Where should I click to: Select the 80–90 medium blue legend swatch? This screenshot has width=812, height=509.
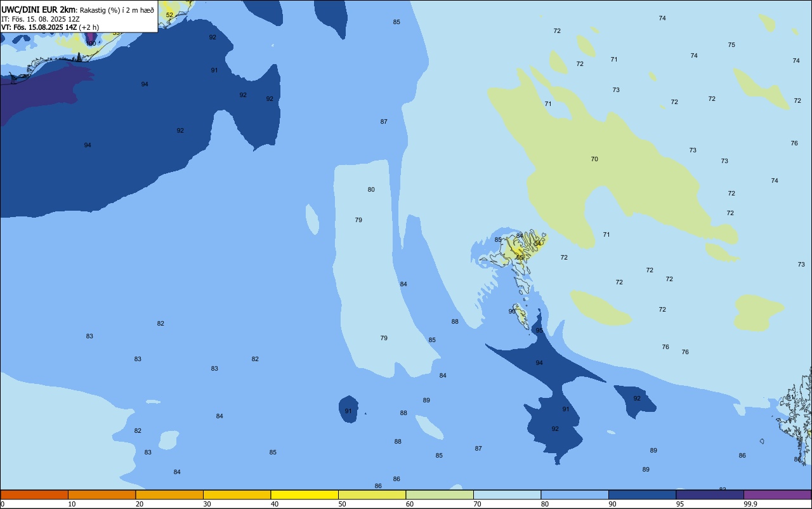pos(575,494)
